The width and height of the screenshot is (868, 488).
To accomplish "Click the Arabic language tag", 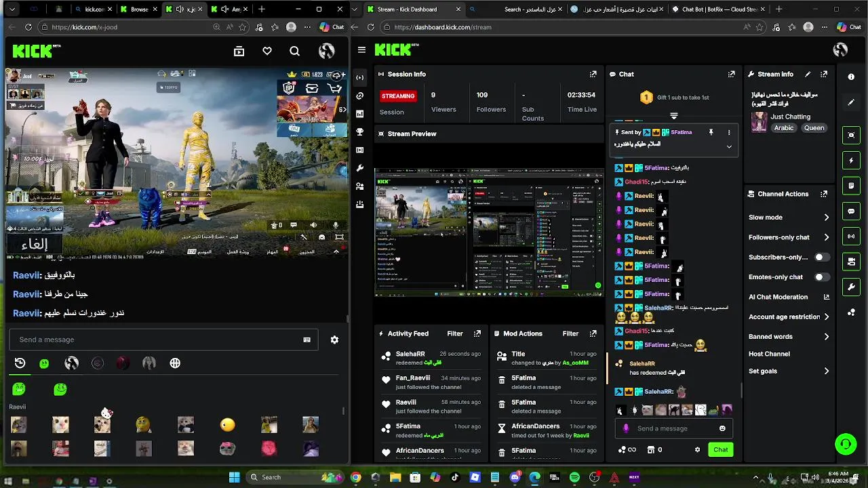I will point(784,128).
